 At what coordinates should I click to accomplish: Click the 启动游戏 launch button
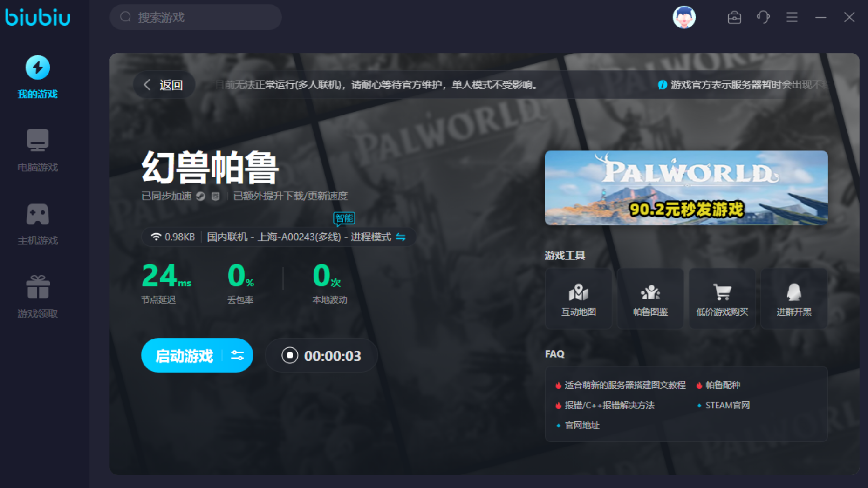click(184, 356)
